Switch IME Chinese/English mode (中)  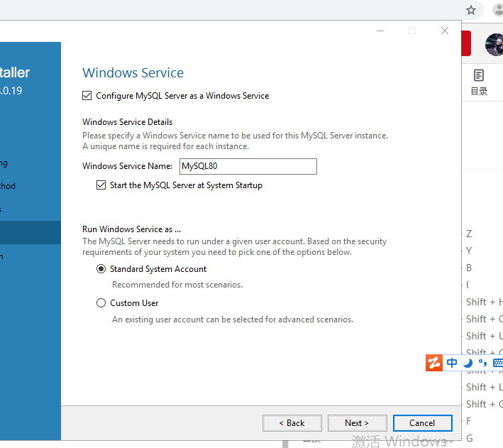[452, 363]
